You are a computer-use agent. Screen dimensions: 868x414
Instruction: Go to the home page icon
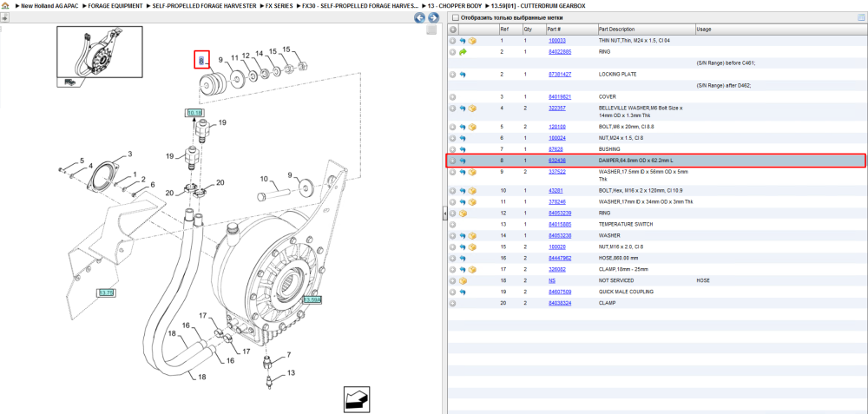pos(5,5)
